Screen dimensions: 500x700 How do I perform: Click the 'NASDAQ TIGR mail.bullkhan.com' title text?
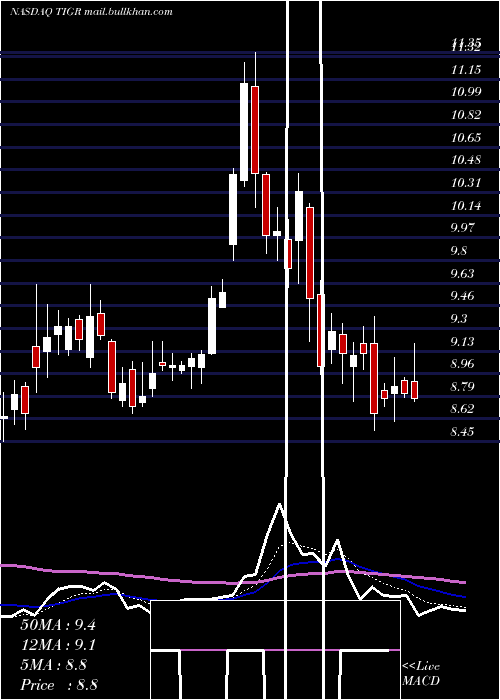click(x=91, y=12)
